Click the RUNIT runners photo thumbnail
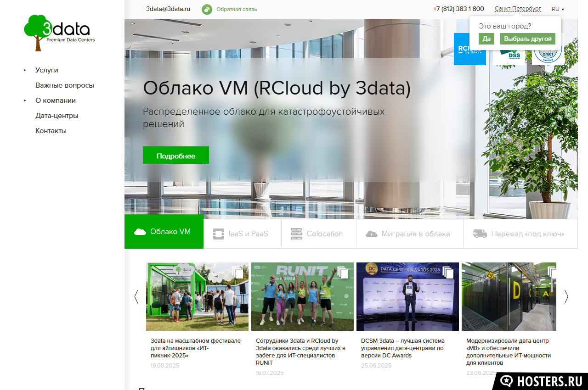588x390 pixels. [x=302, y=297]
